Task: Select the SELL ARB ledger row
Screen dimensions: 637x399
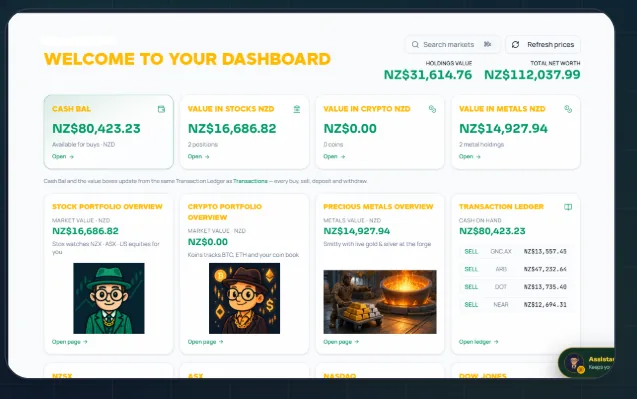Action: click(516, 269)
